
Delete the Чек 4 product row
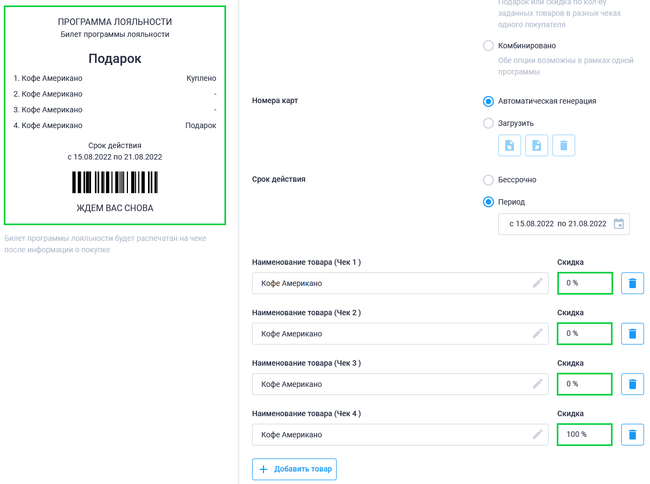coord(632,435)
